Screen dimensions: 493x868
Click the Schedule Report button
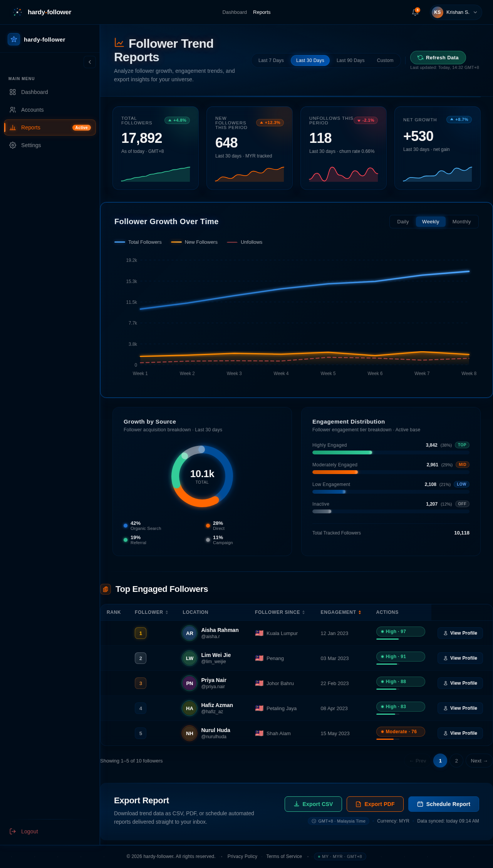click(444, 804)
